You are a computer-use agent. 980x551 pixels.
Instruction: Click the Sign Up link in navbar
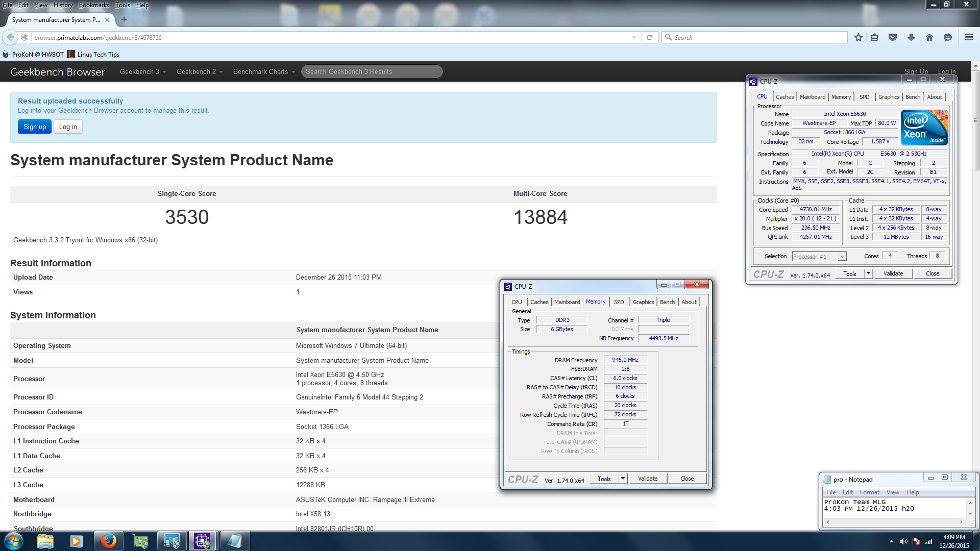[x=916, y=71]
